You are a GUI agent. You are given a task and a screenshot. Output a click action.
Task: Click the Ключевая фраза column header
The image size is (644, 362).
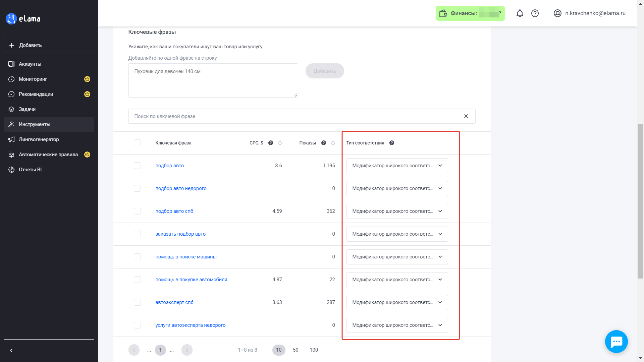[x=173, y=143]
